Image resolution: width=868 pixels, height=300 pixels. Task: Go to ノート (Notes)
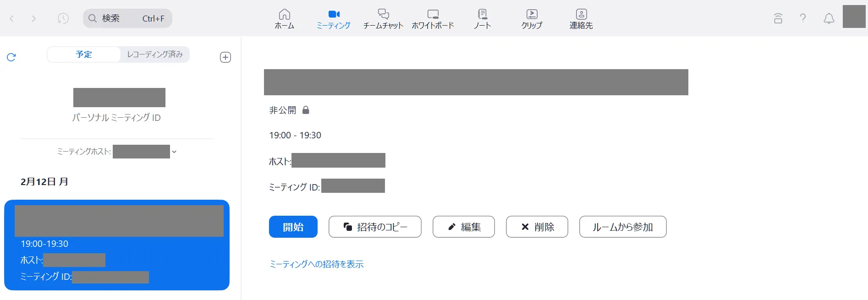coord(482,19)
